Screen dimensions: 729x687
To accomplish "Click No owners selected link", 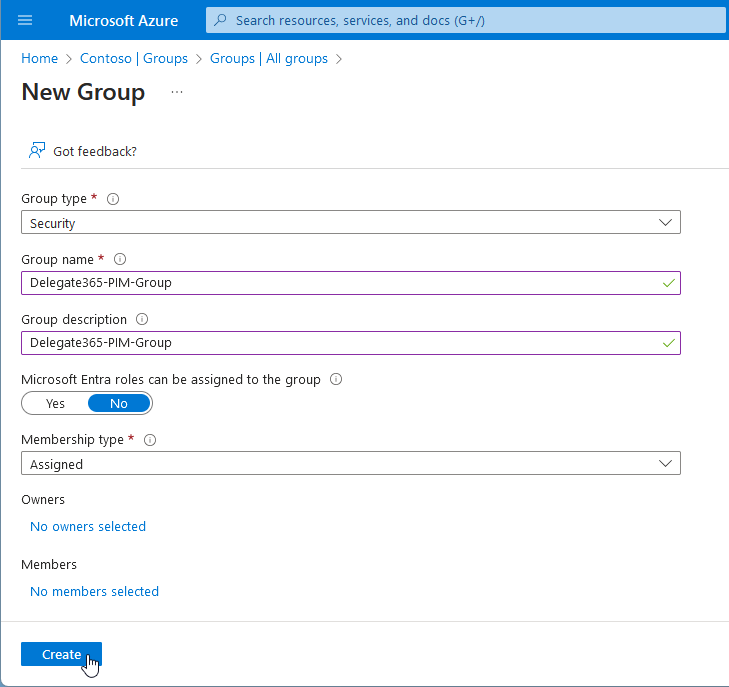I will (x=88, y=527).
